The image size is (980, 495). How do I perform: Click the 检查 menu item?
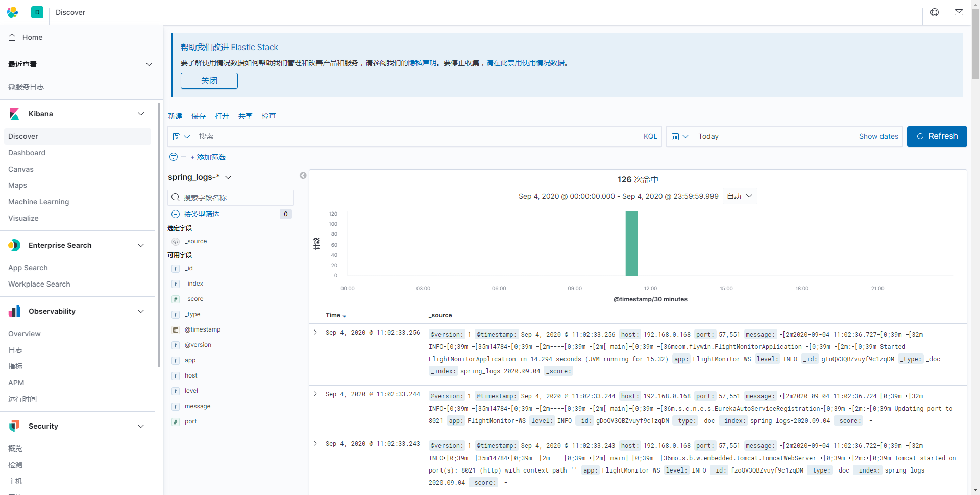coord(269,116)
